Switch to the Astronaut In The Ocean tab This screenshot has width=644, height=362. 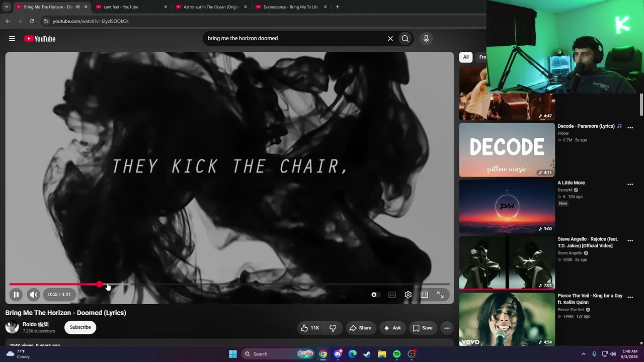pos(211,7)
